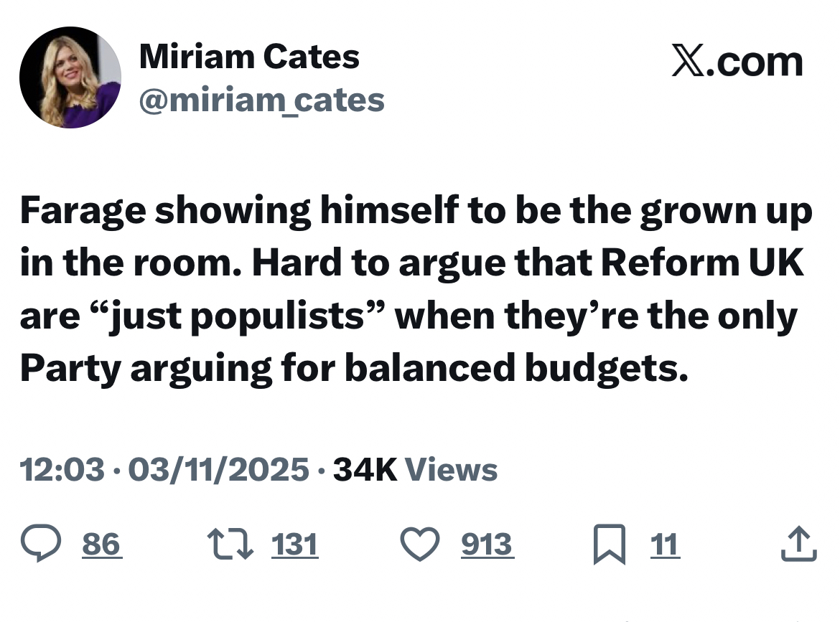The height and width of the screenshot is (622, 840).
Task: Open the 34K Views analytics
Action: pyautogui.click(x=415, y=470)
